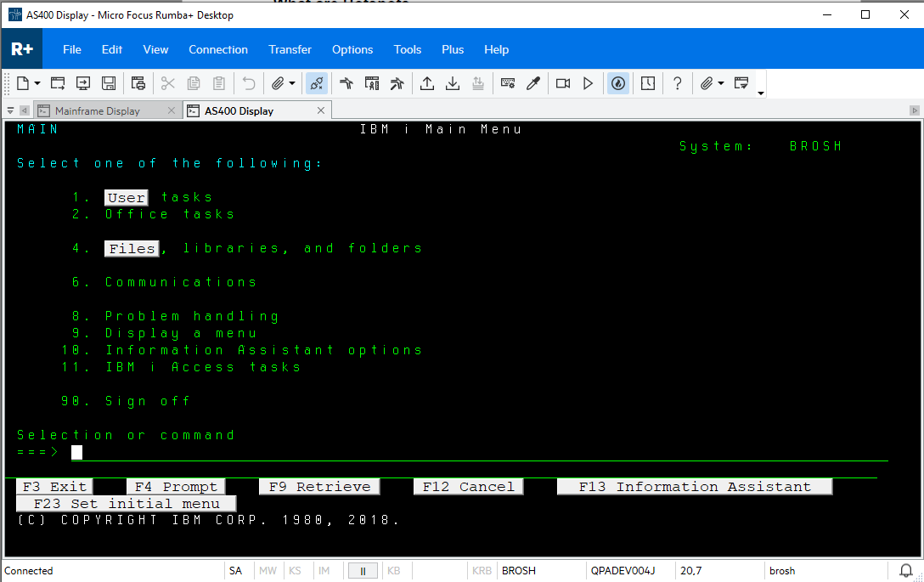Click the first paperclip attachment icon
Viewport: 924px width, 582px height.
(278, 83)
